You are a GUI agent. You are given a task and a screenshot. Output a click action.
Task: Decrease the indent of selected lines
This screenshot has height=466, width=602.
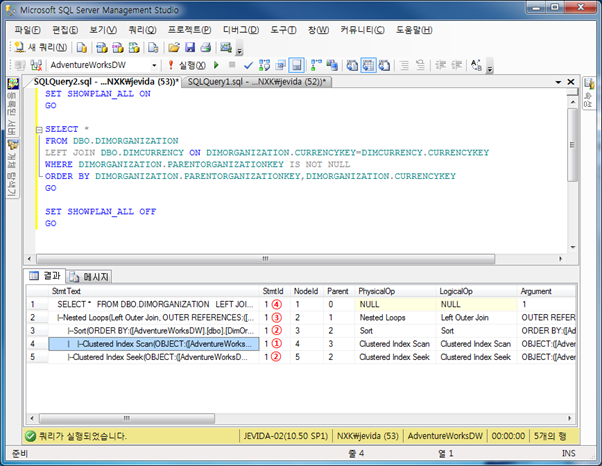[x=440, y=65]
